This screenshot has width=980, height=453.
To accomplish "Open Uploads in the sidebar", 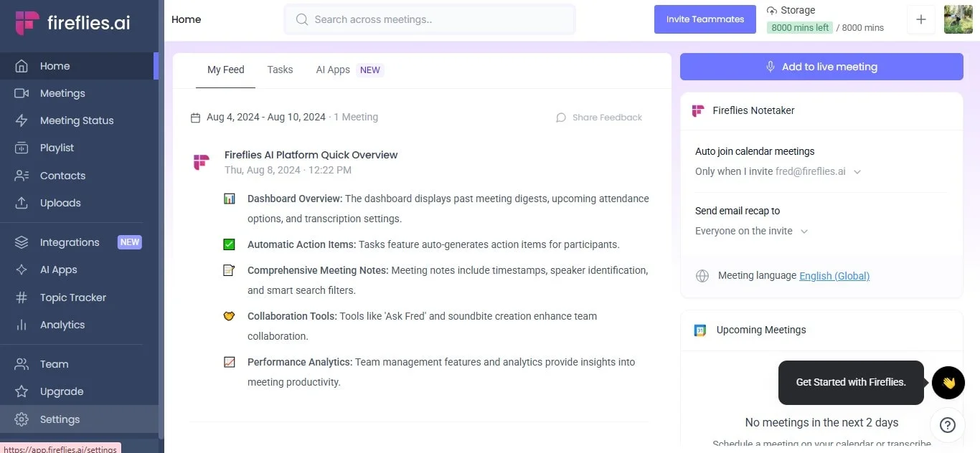I will coord(79,203).
